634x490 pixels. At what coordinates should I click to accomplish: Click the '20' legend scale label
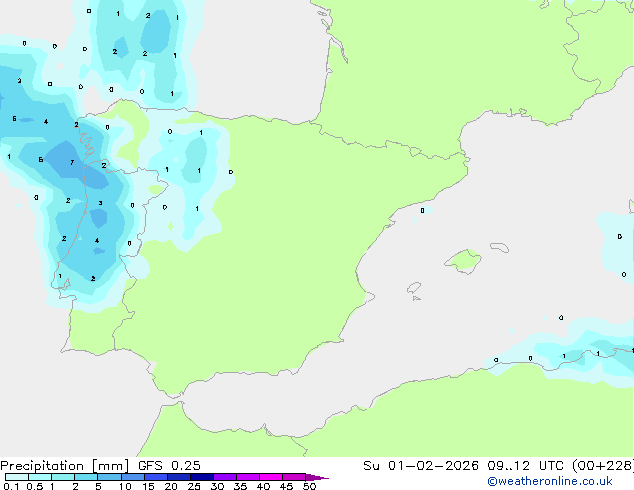pyautogui.click(x=171, y=486)
